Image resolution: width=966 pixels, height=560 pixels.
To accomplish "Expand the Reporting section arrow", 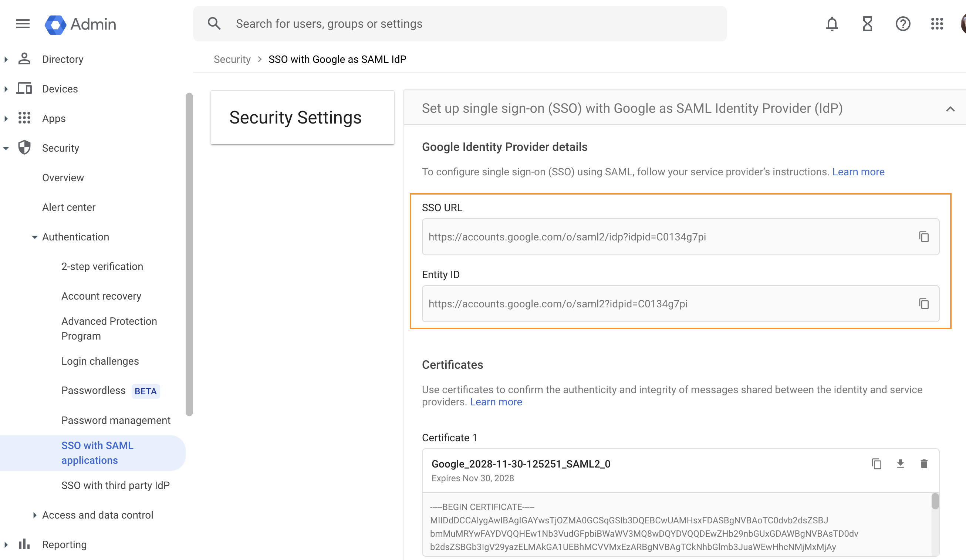I will 6,545.
